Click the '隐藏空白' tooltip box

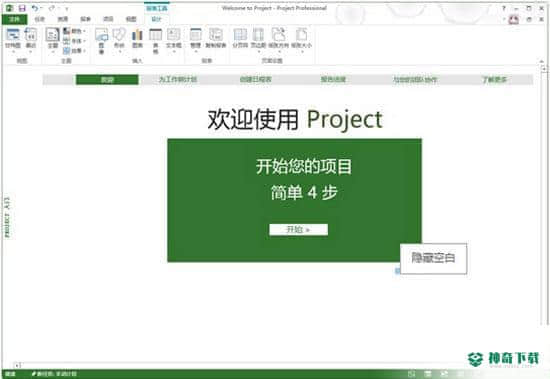click(x=434, y=258)
